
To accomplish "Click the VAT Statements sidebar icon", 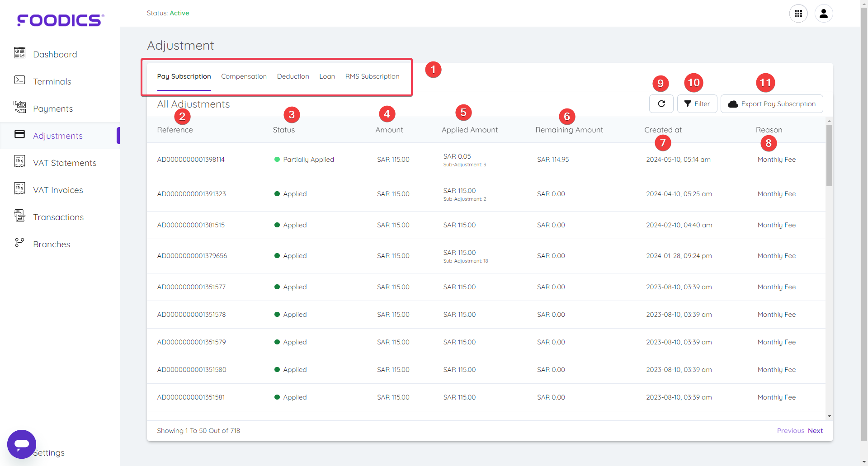I will coord(19,162).
